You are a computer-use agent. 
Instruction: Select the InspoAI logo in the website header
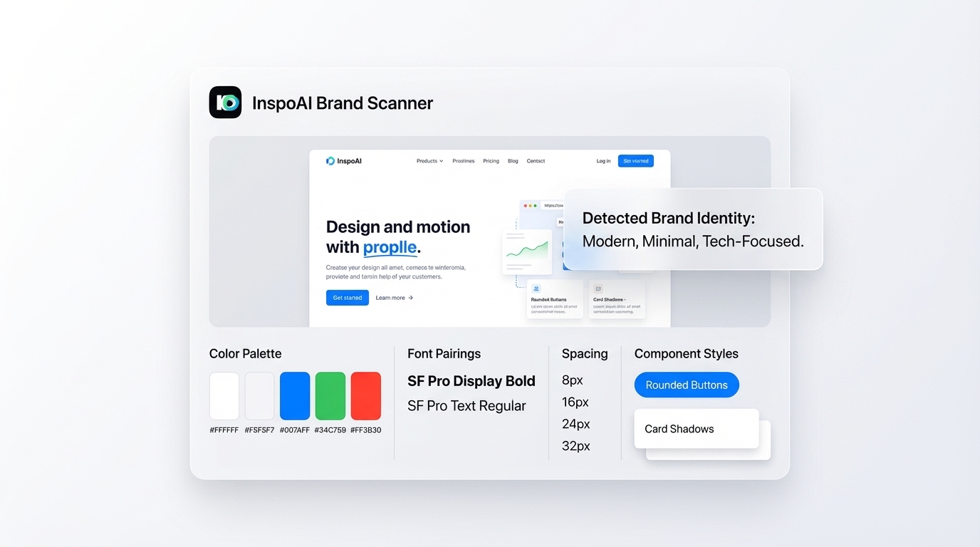(x=330, y=161)
